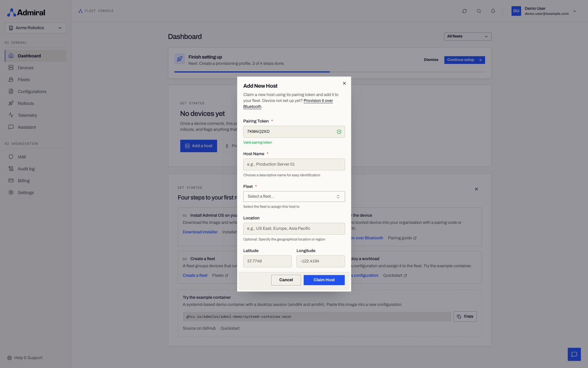
Task: Dismiss the Finish setting up banner
Action: point(431,60)
